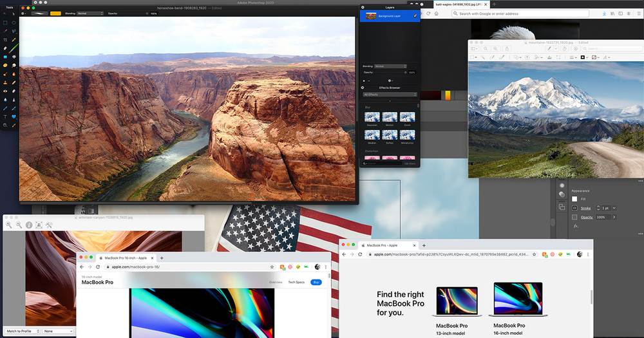Select the stamp clone tool in Tools palette
This screenshot has width=644, height=338.
(5, 82)
